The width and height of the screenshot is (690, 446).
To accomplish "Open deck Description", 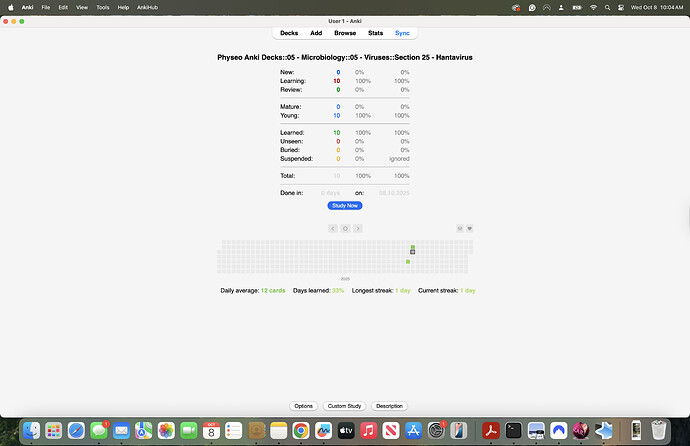I will (x=389, y=406).
